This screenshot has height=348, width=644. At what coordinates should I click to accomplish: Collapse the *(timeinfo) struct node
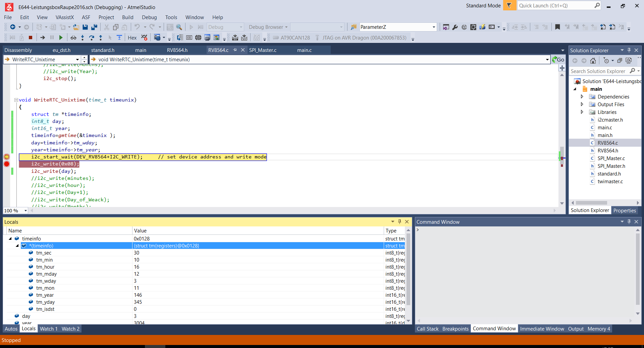(x=17, y=246)
